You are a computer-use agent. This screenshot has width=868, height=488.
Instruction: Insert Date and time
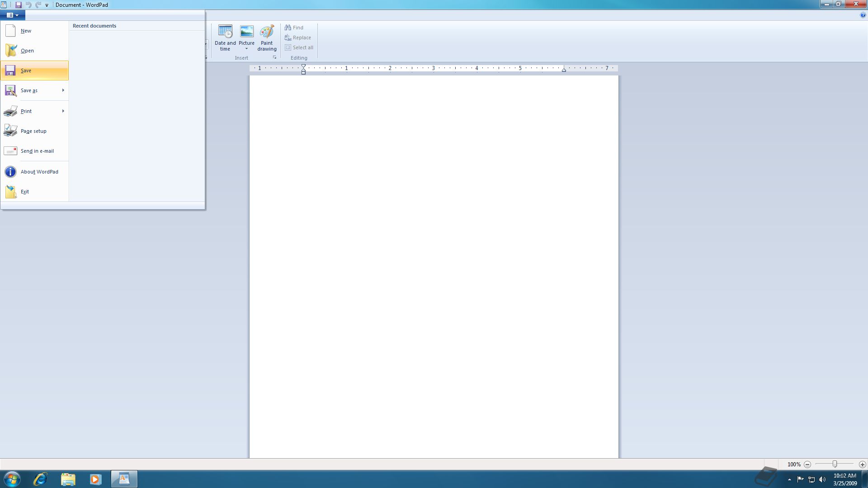click(x=225, y=38)
